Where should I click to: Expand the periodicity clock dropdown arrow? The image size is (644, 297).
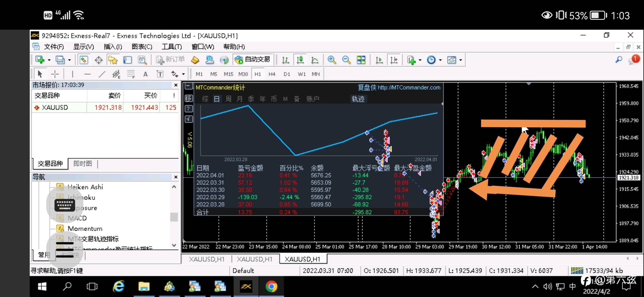pyautogui.click(x=440, y=60)
